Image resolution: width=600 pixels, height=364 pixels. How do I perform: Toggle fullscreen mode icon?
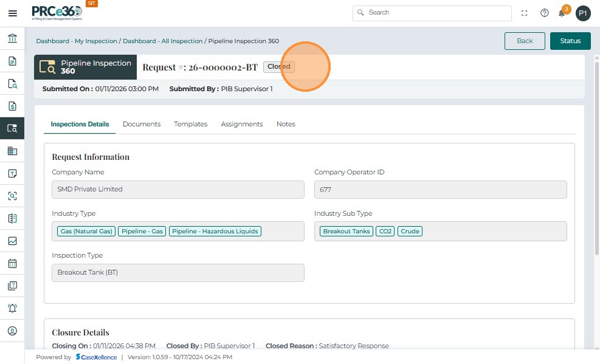click(524, 13)
